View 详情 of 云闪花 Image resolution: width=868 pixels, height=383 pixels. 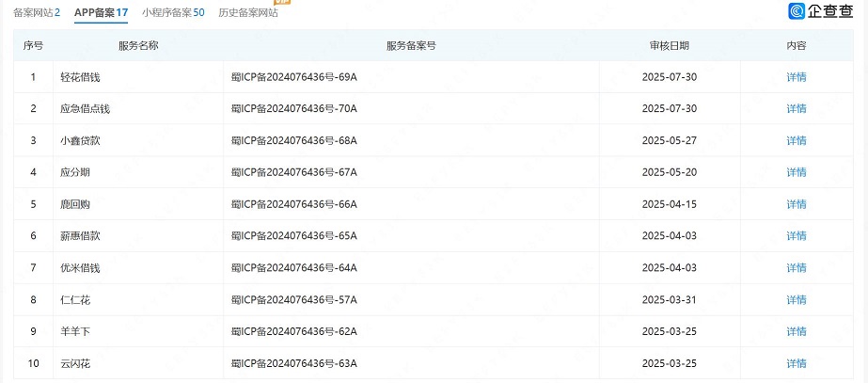pyautogui.click(x=797, y=363)
